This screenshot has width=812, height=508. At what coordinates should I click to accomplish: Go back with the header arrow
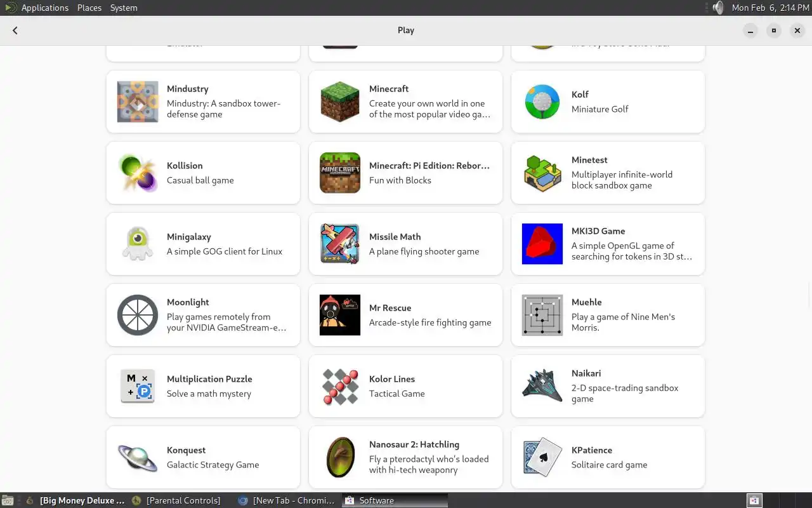[15, 30]
